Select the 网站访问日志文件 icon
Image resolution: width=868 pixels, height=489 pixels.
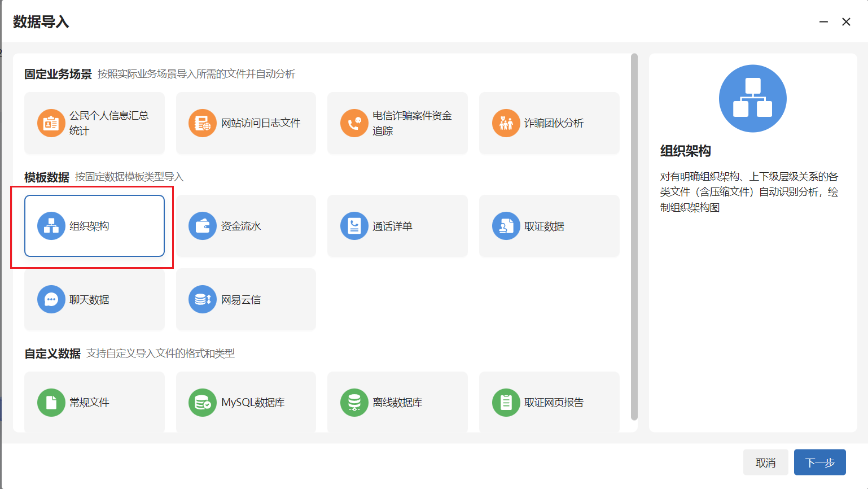click(202, 123)
